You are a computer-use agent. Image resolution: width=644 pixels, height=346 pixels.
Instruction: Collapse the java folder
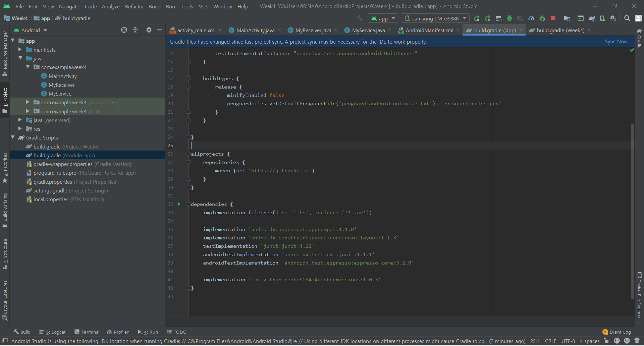(x=20, y=58)
